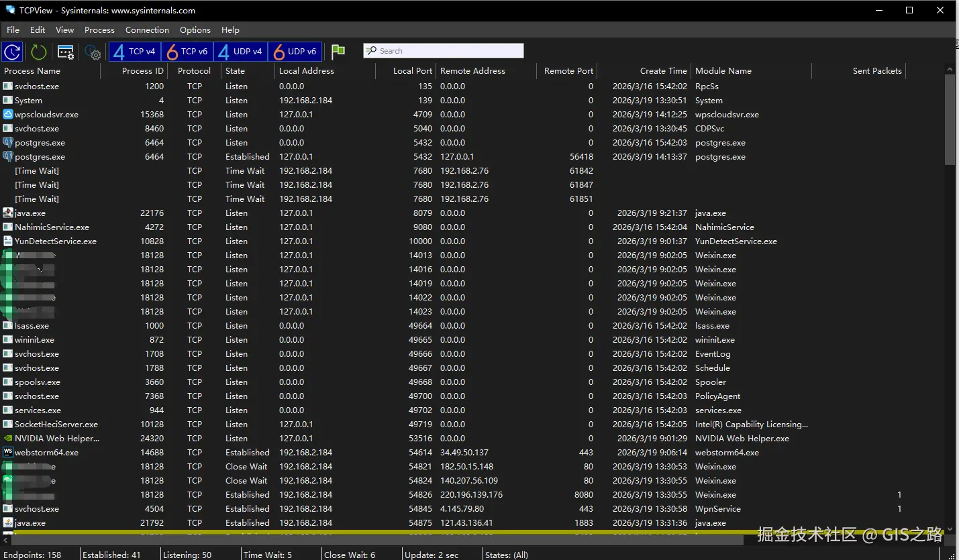Image resolution: width=959 pixels, height=560 pixels.
Task: Click the green states filter flag icon
Action: tap(338, 52)
